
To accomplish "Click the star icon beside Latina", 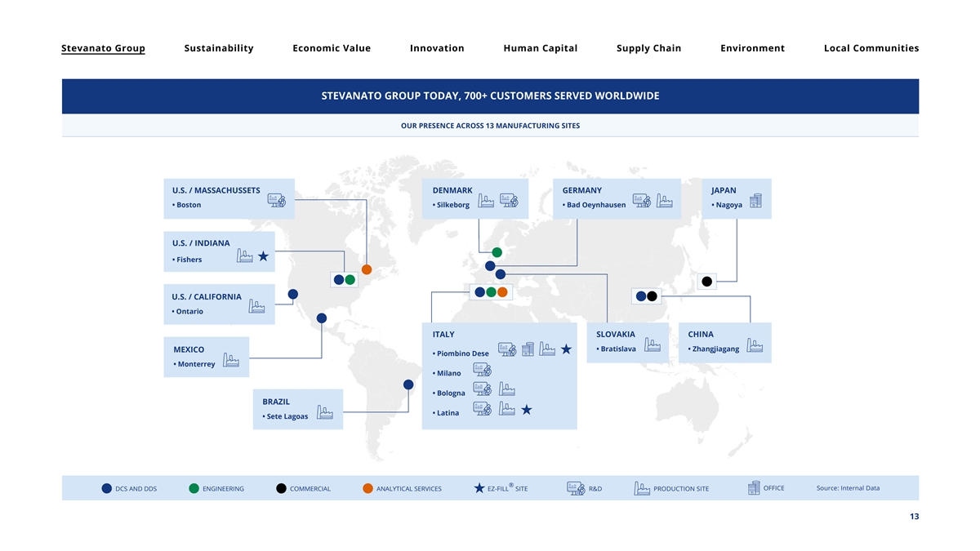I will pyautogui.click(x=527, y=409).
